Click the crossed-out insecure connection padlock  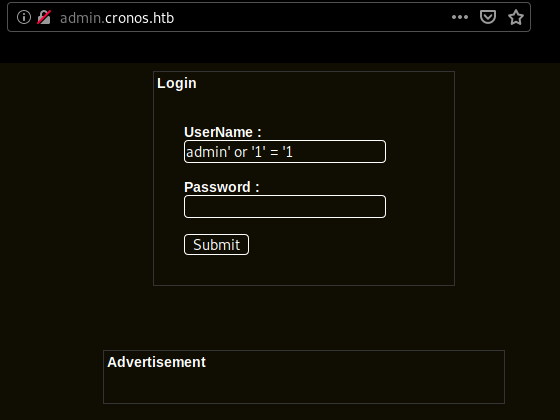point(44,17)
